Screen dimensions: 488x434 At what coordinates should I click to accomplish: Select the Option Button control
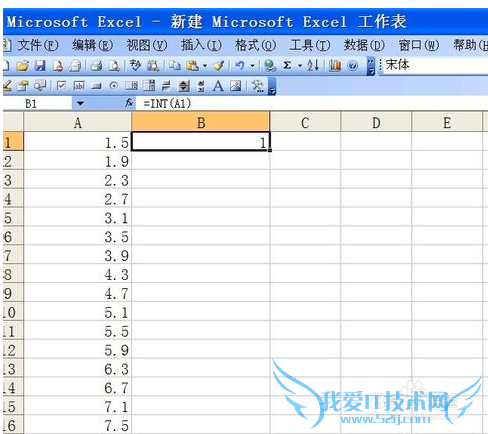coord(114,86)
